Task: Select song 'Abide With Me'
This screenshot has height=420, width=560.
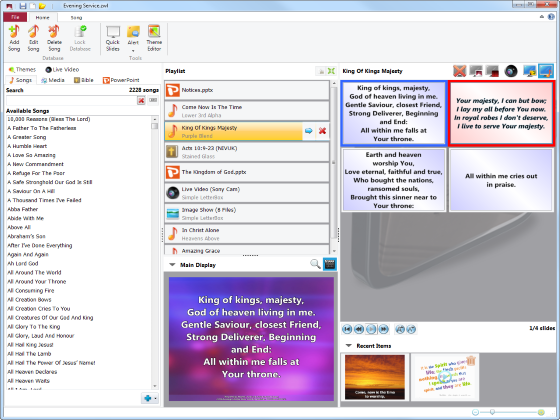Action: point(25,218)
